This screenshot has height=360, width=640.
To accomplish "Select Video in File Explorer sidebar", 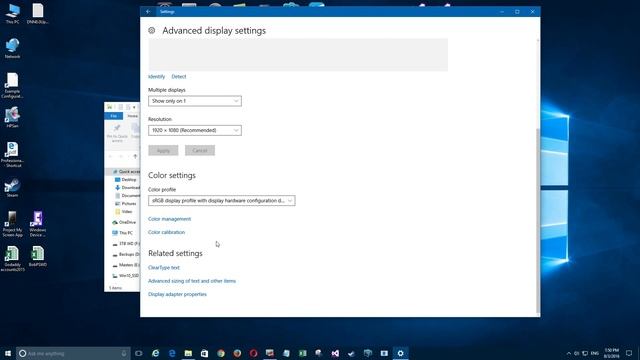I will click(124, 212).
